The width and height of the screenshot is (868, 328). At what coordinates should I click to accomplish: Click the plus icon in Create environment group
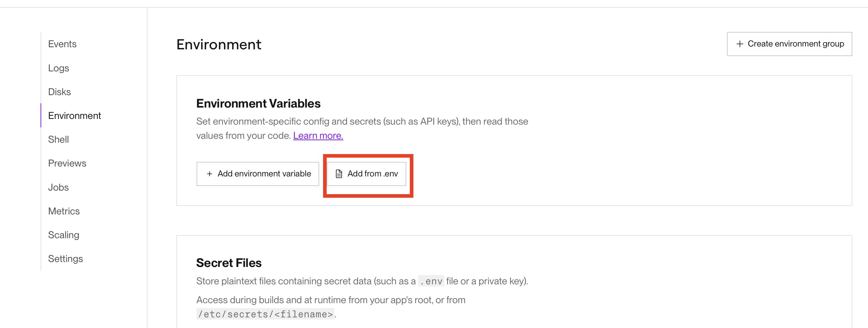click(x=740, y=44)
